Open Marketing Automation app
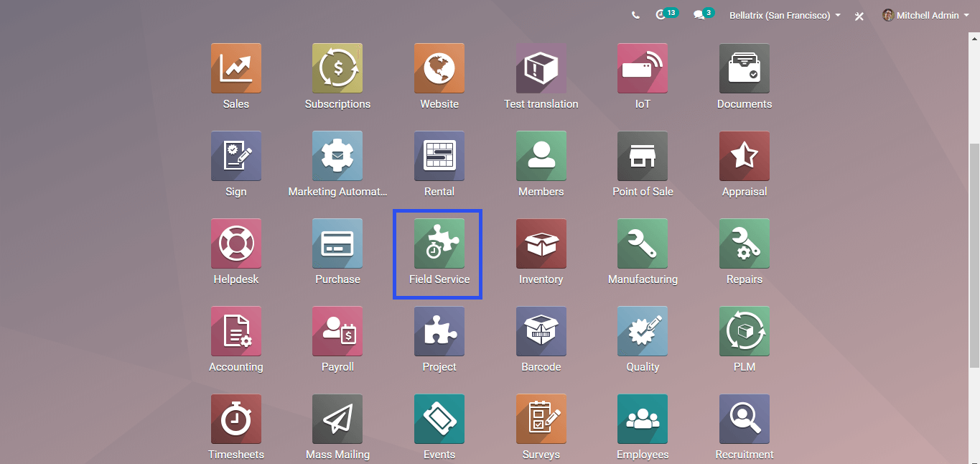Image resolution: width=980 pixels, height=464 pixels. 337,156
